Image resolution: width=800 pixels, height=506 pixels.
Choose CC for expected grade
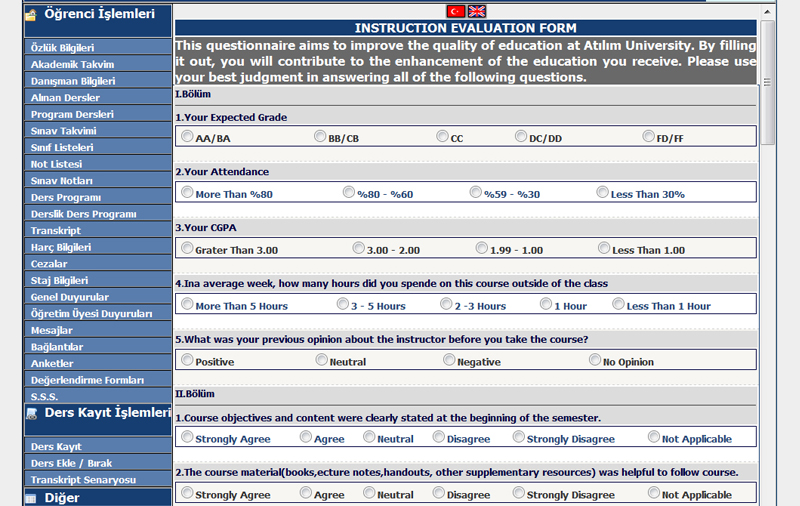(x=442, y=136)
